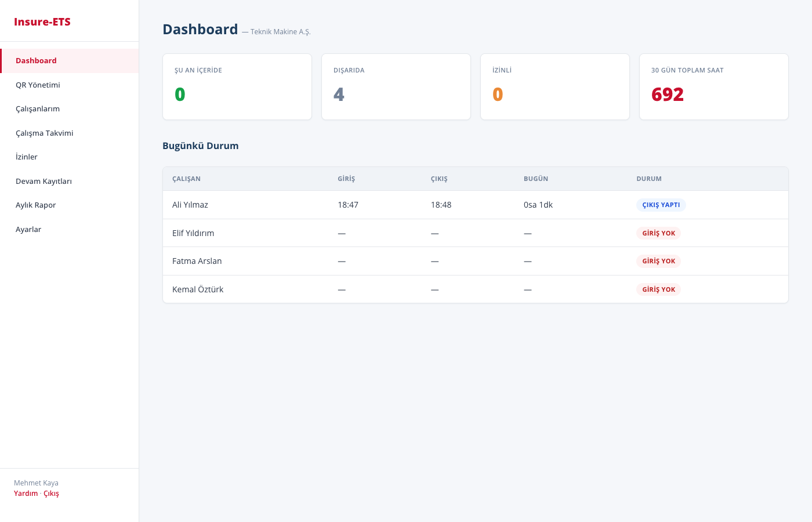Open QR Yönetimi in the sidebar

(x=38, y=85)
